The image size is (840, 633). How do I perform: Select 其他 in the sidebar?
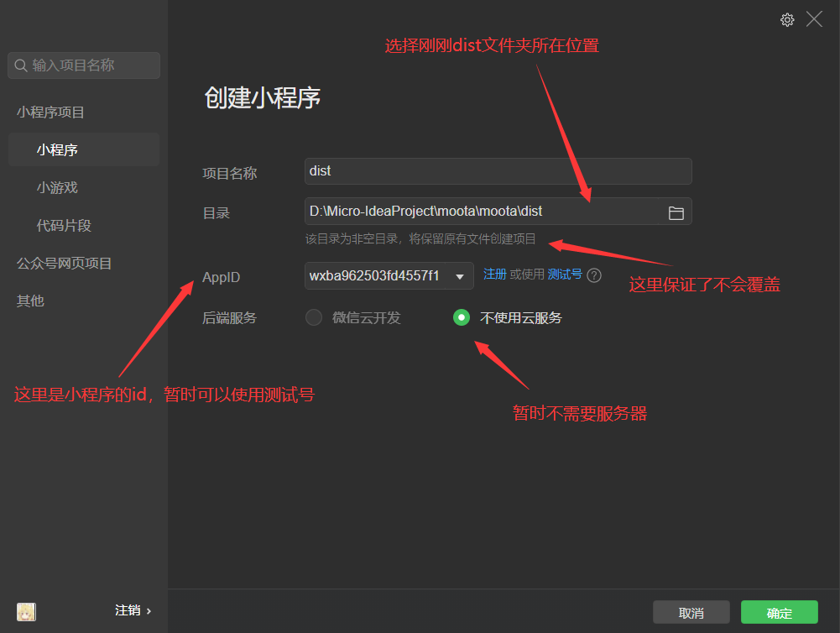coord(29,300)
